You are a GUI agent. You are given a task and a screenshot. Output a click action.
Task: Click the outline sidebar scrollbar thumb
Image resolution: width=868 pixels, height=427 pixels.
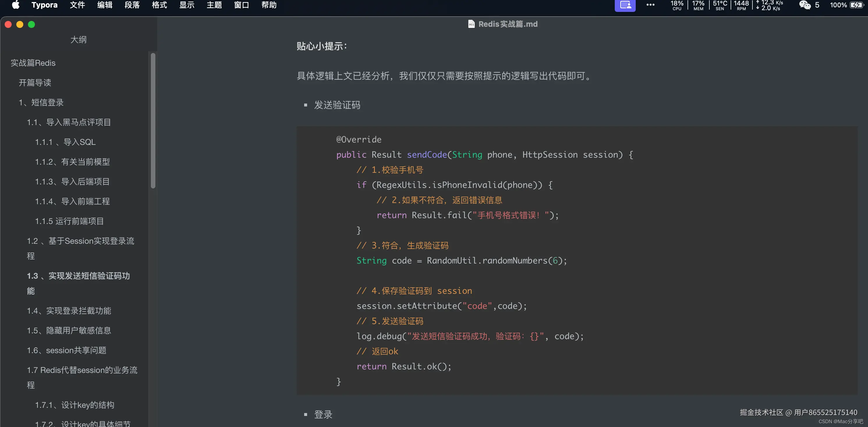tap(153, 120)
